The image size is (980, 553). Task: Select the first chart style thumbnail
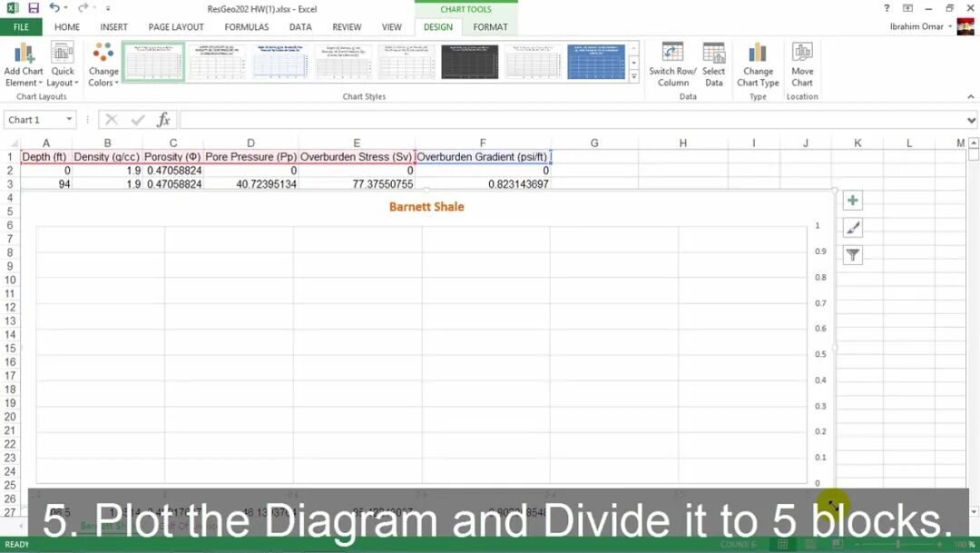coord(153,62)
